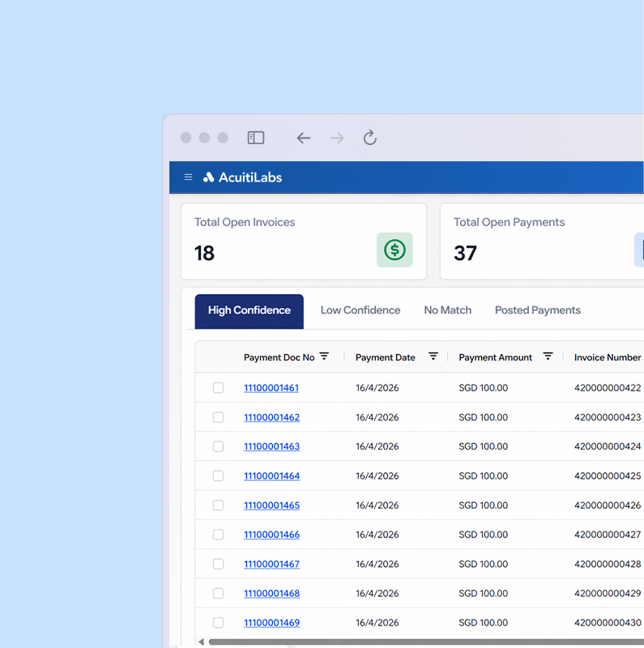Open payment document 11100001468
The height and width of the screenshot is (648, 644).
271,593
